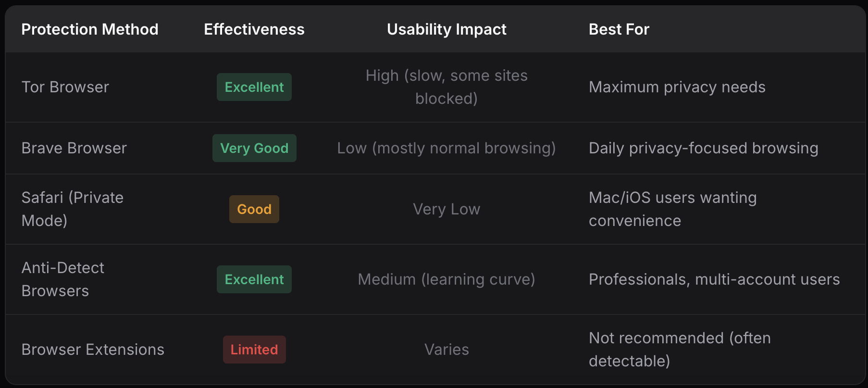Viewport: 868px width, 388px height.
Task: Click the "Medium (learning curve)" cell
Action: pyautogui.click(x=446, y=279)
